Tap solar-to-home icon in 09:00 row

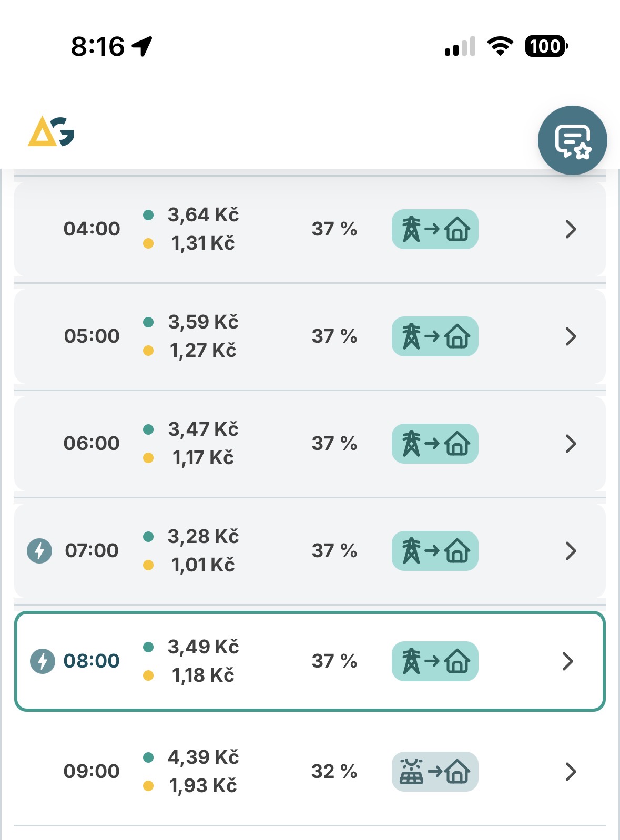coord(435,772)
